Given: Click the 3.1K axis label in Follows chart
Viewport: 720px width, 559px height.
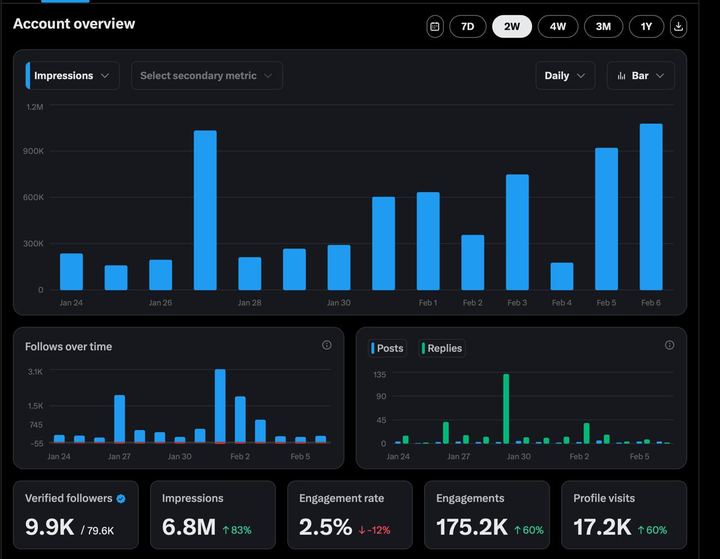Looking at the screenshot, I should coord(35,372).
